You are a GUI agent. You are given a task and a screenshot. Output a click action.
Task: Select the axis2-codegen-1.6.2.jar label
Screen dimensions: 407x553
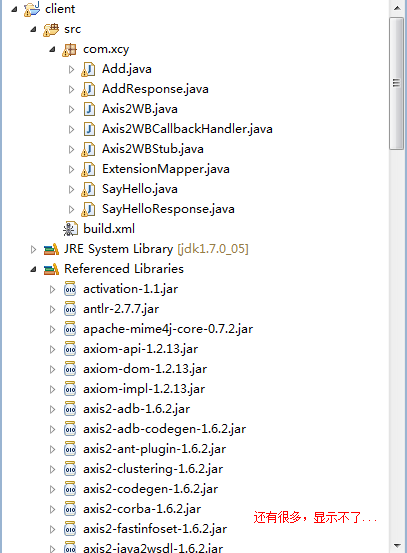click(151, 489)
